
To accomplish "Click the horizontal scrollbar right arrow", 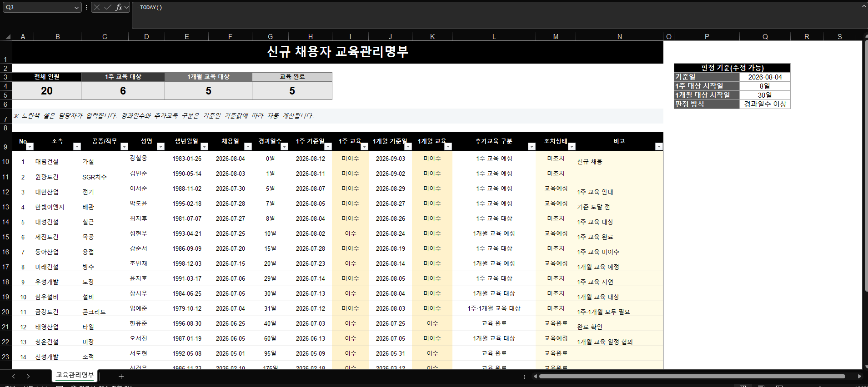I will coord(859,376).
